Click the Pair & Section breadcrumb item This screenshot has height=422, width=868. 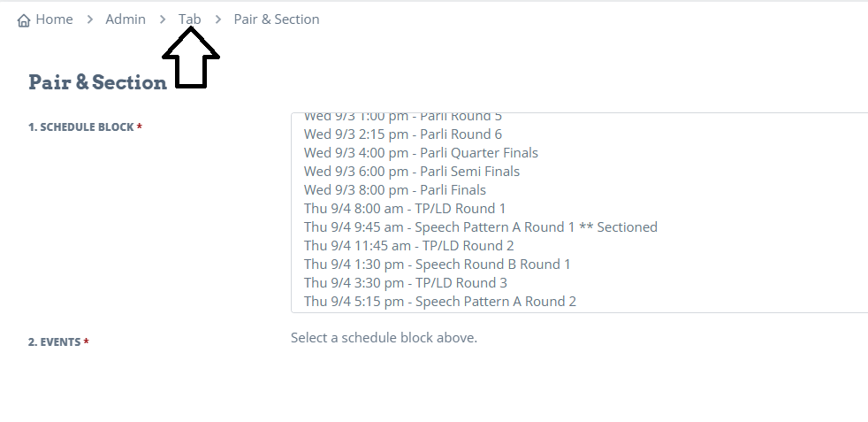[x=277, y=19]
